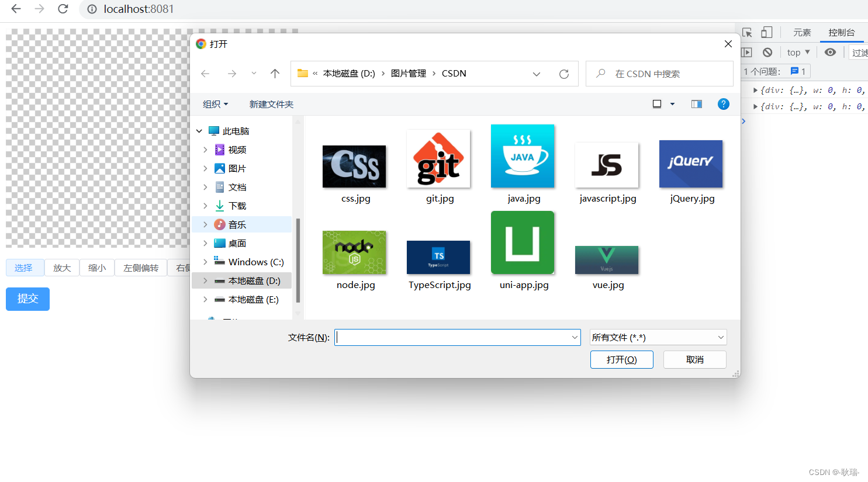Select the git.jpg file
The image size is (868, 482).
coord(438,167)
